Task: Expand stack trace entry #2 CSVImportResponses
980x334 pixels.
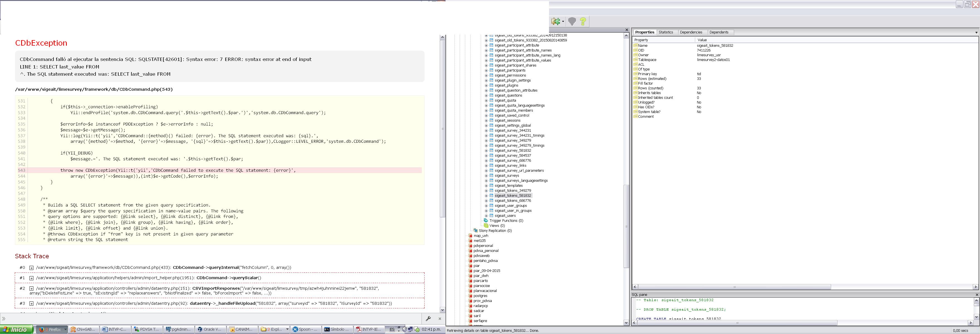Action: pos(31,289)
